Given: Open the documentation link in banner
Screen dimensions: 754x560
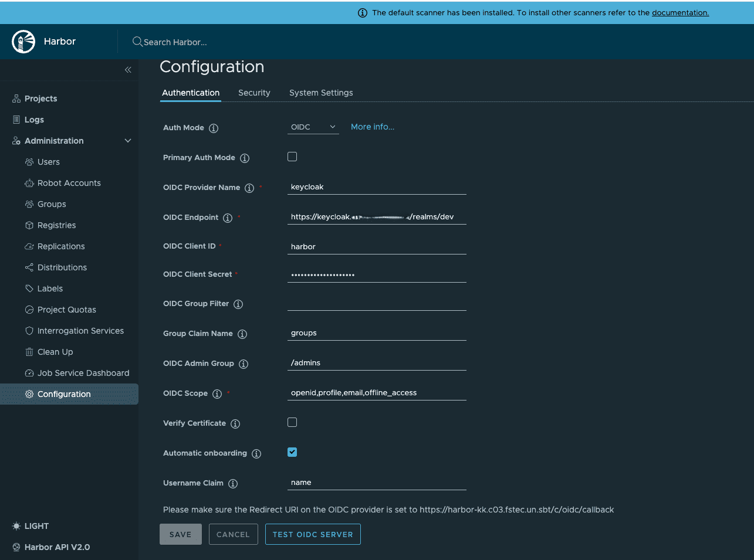Looking at the screenshot, I should (681, 12).
